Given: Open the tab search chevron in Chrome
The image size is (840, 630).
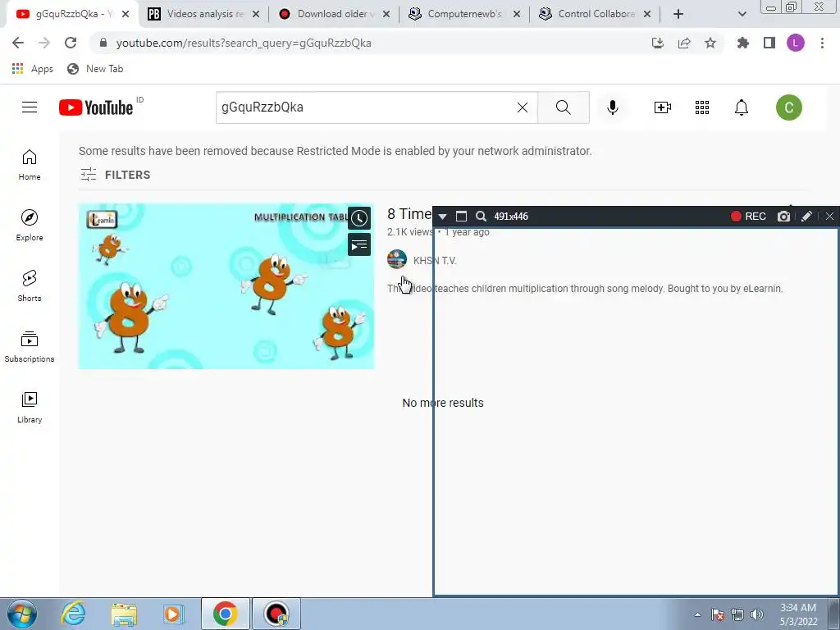Looking at the screenshot, I should tap(742, 15).
